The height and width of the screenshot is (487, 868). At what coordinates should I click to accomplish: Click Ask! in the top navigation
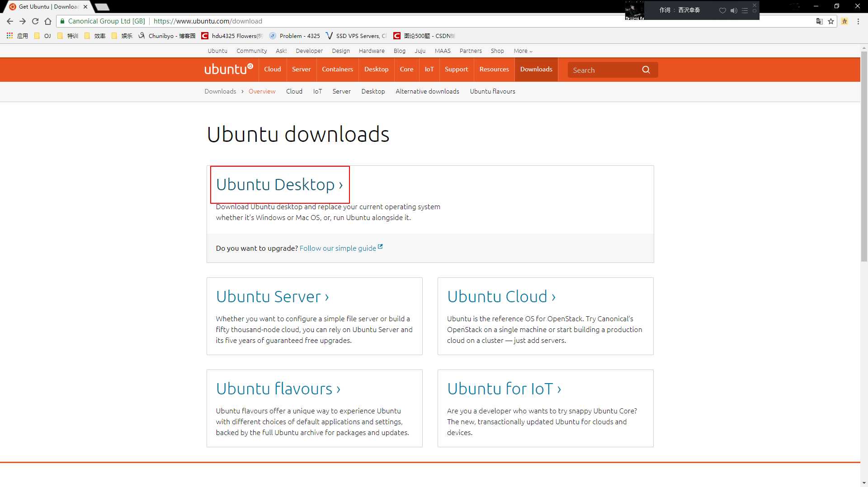click(281, 51)
